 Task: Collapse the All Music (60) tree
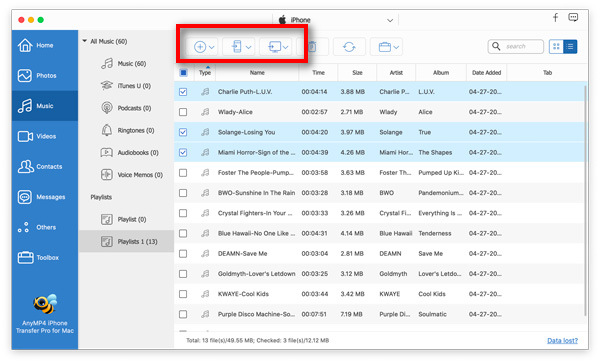(85, 41)
